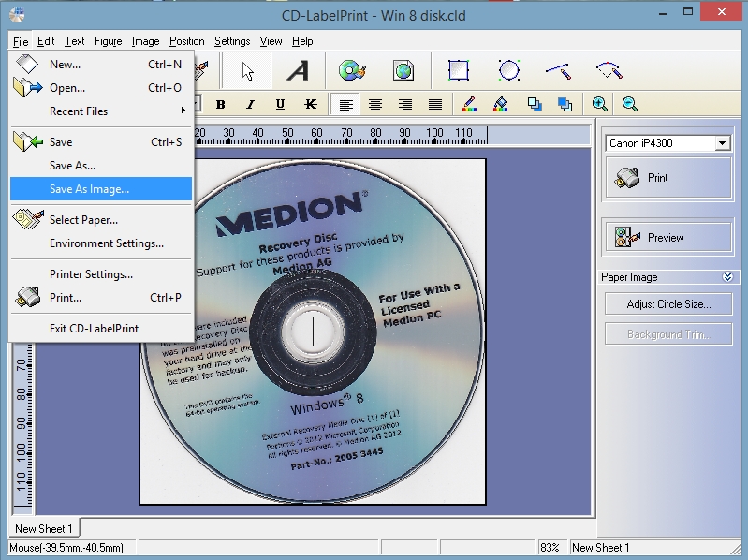This screenshot has height=560, width=748.
Task: Click the CD-LabelPrint title bar icon
Action: [17, 15]
